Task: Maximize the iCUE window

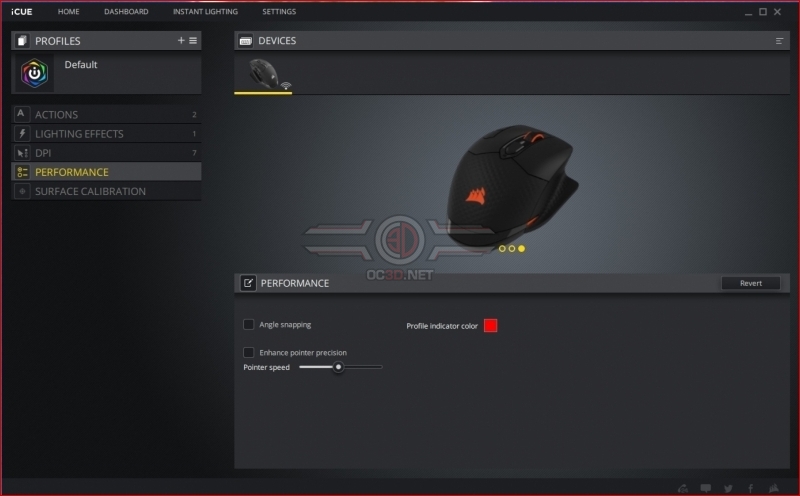Action: coord(763,12)
